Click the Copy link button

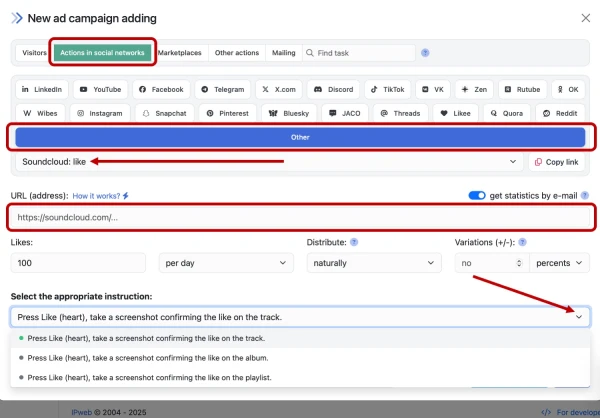pos(558,161)
